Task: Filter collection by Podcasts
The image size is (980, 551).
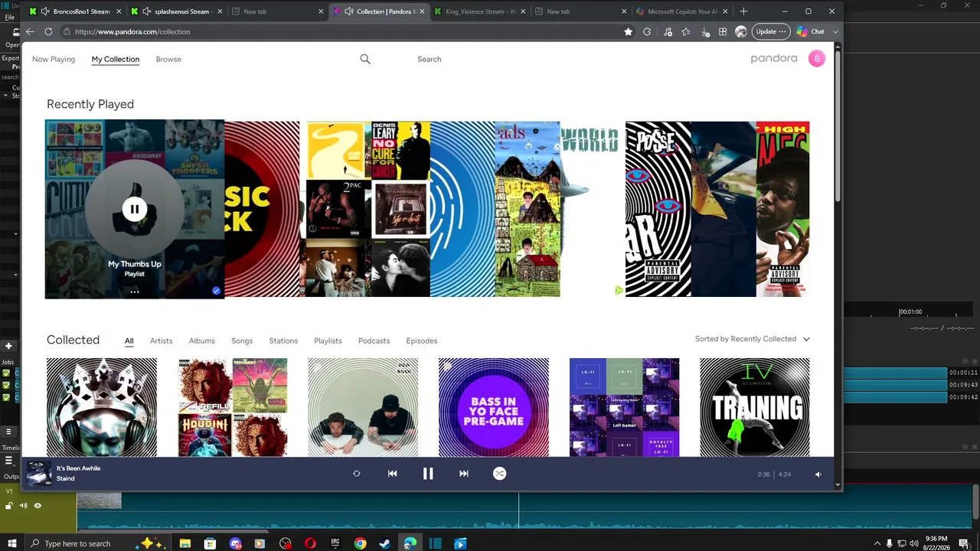Action: click(x=374, y=341)
